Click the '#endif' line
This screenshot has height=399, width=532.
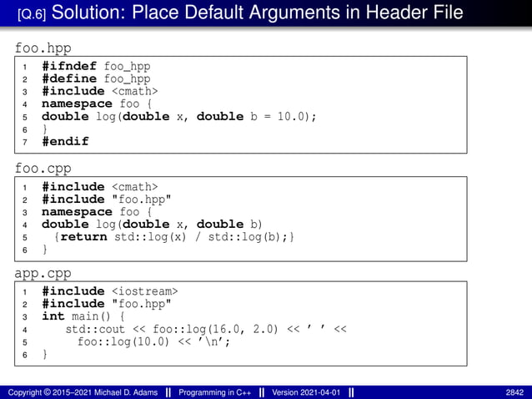pyautogui.click(x=65, y=141)
